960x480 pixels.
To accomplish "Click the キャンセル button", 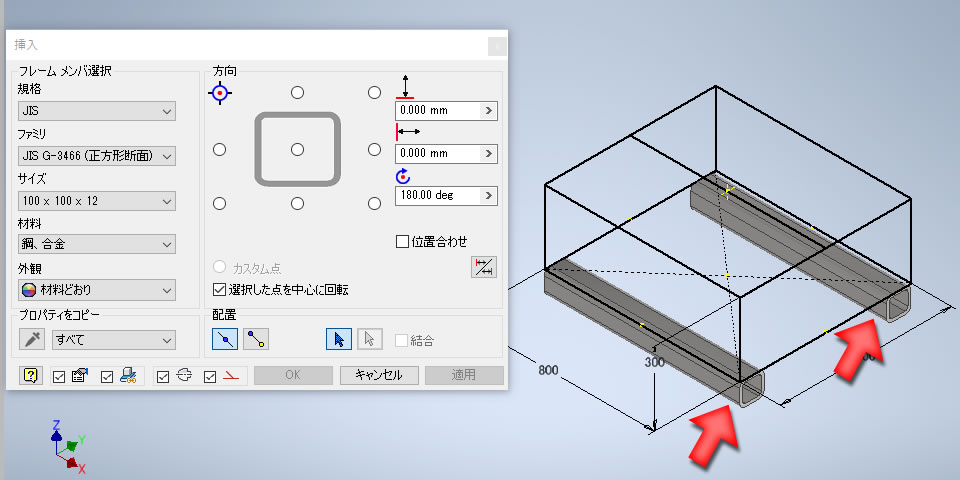I will tap(379, 375).
